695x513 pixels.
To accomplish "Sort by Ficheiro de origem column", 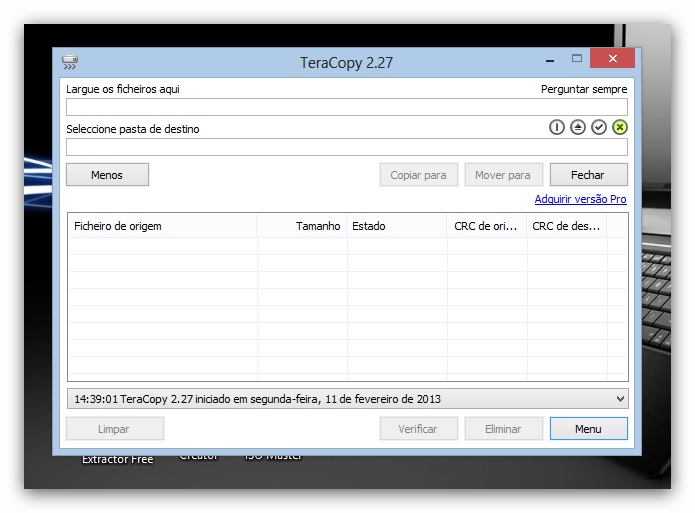I will click(162, 226).
